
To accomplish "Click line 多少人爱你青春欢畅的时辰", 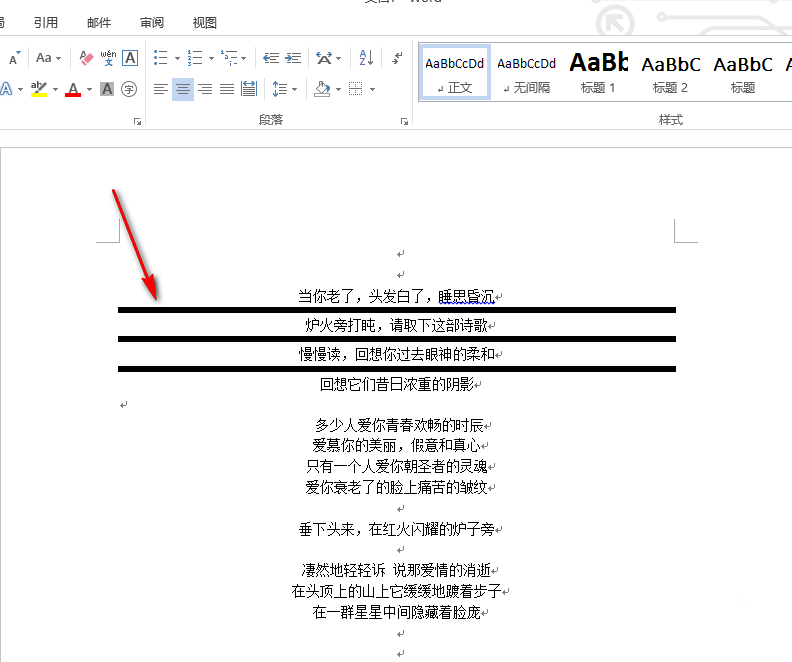I will click(x=399, y=425).
